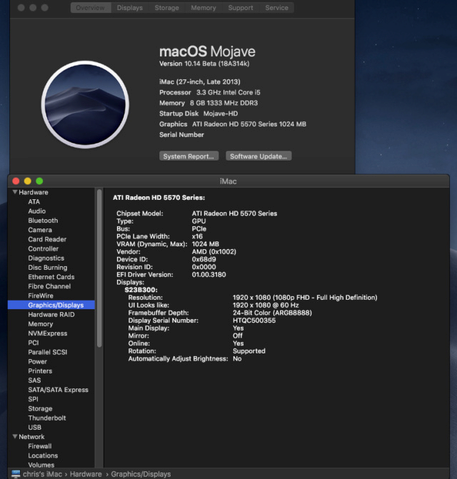Click the Vendor value AMD (0x1002)

tap(214, 252)
